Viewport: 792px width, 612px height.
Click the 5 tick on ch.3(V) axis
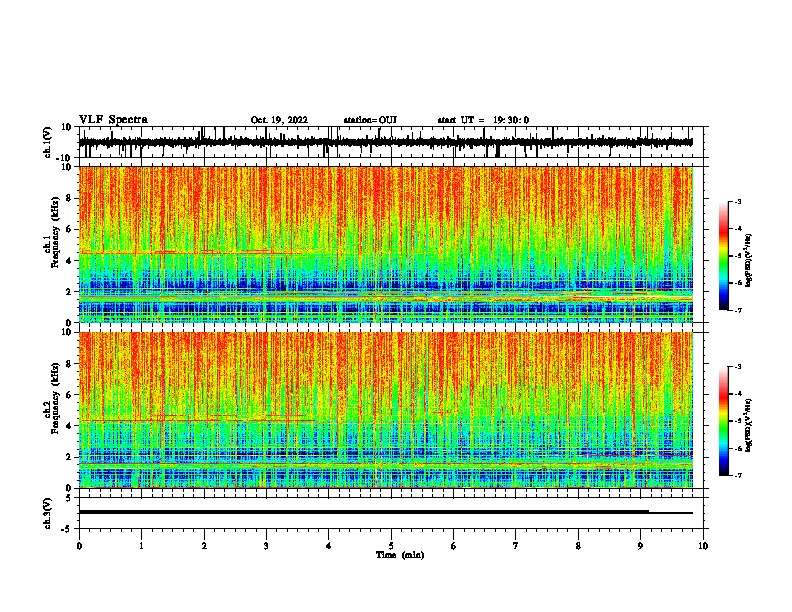pos(69,498)
